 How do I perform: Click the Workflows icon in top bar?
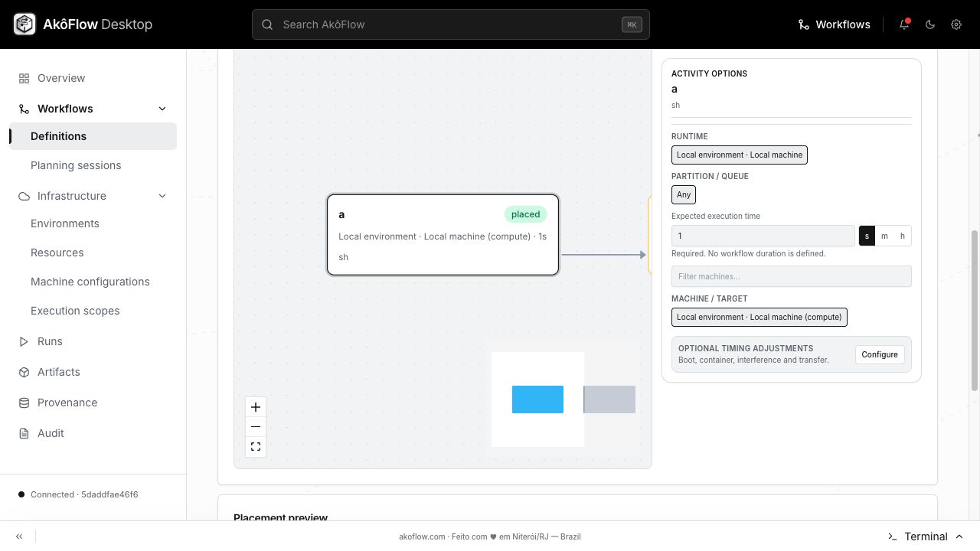pyautogui.click(x=804, y=24)
